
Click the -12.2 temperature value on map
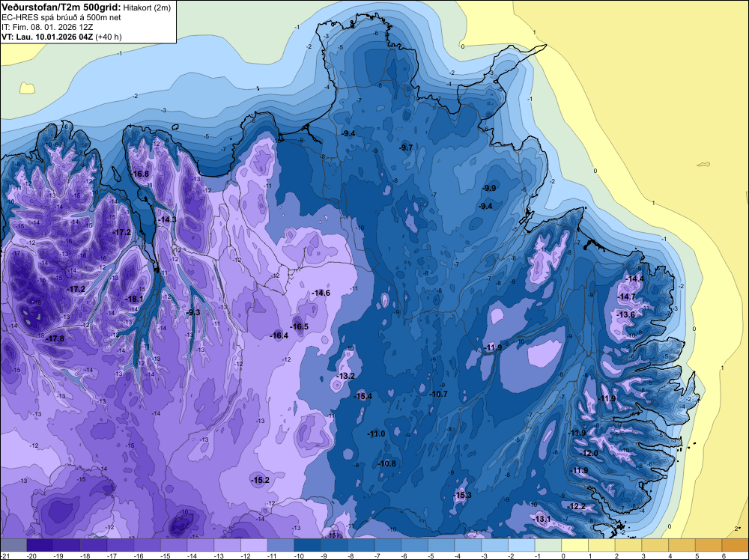point(577,506)
